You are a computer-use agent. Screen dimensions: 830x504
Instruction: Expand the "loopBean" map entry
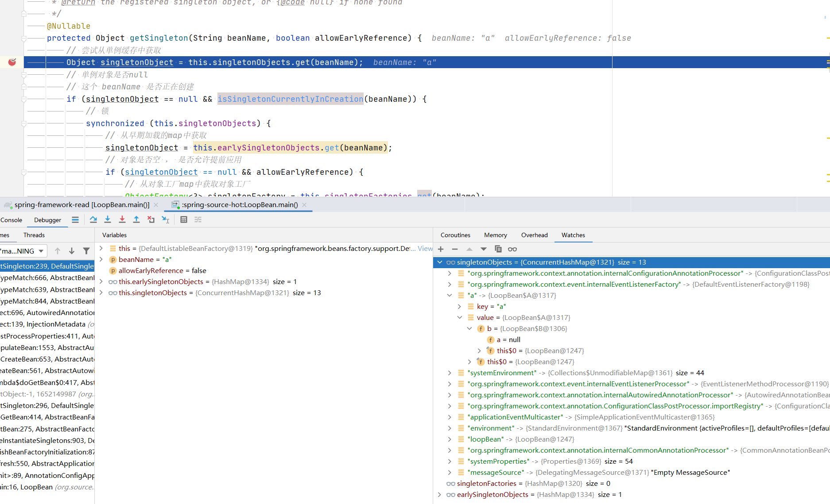(x=450, y=439)
